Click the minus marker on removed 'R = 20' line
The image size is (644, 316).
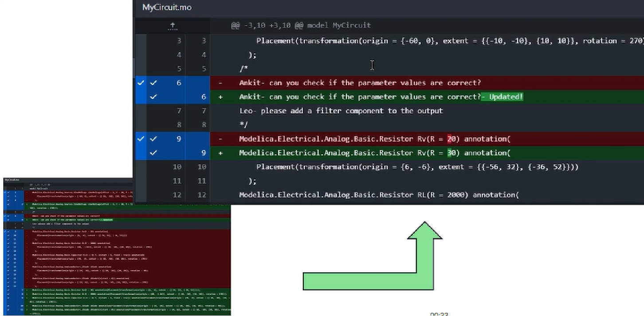coord(220,138)
